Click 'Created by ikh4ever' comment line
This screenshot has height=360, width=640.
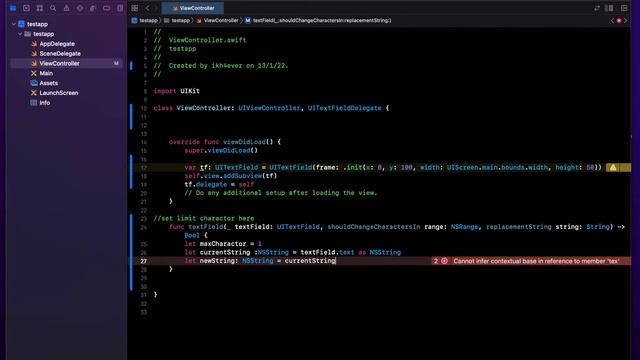tap(221, 66)
